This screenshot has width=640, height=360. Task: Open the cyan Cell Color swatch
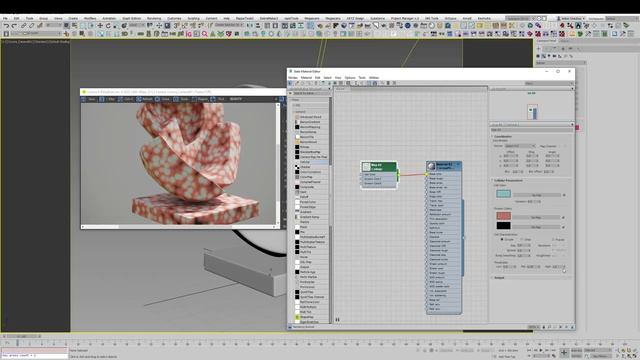click(503, 194)
